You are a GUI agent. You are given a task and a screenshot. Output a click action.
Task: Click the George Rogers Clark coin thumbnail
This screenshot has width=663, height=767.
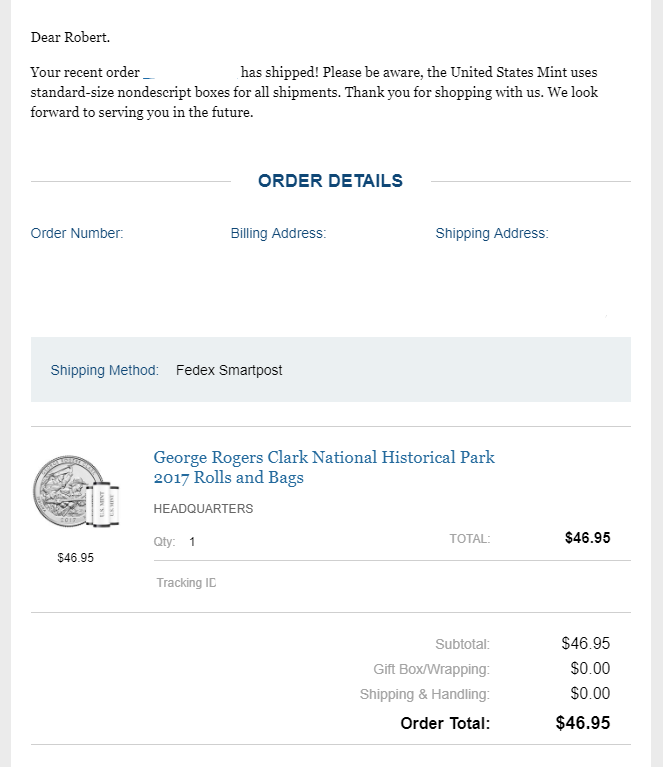coord(76,493)
